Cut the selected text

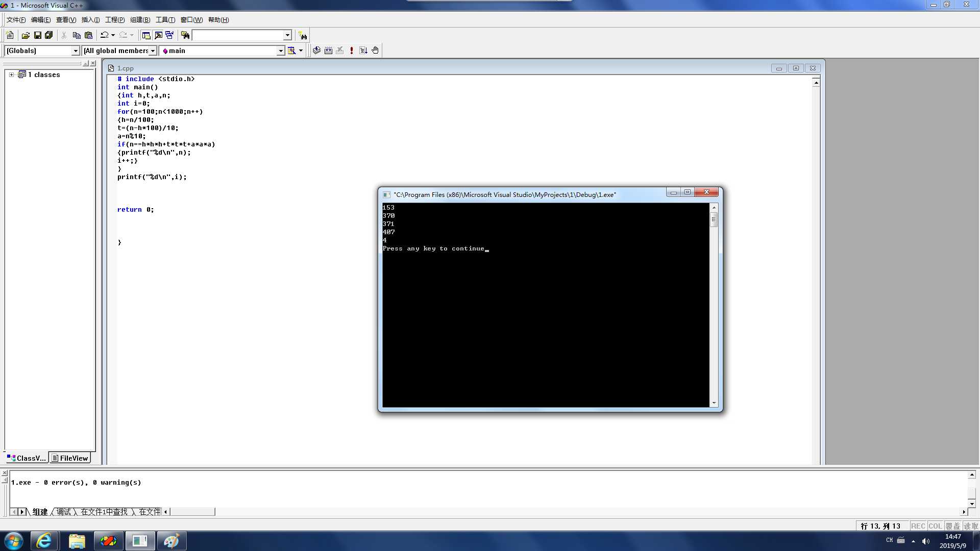click(64, 35)
